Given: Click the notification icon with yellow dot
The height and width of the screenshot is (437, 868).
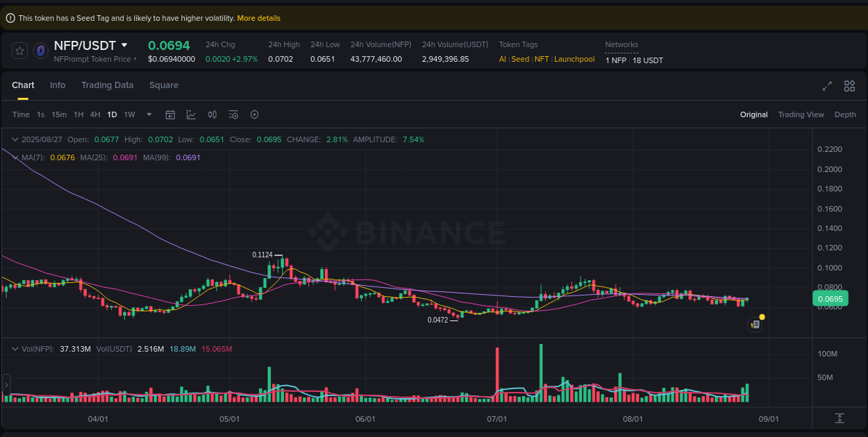Looking at the screenshot, I should coord(756,324).
